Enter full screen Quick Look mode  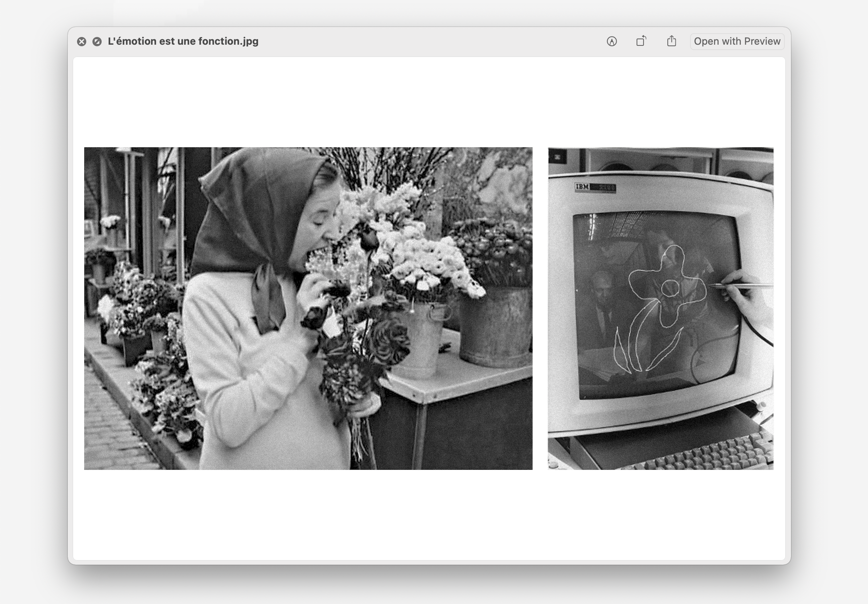[x=97, y=42]
